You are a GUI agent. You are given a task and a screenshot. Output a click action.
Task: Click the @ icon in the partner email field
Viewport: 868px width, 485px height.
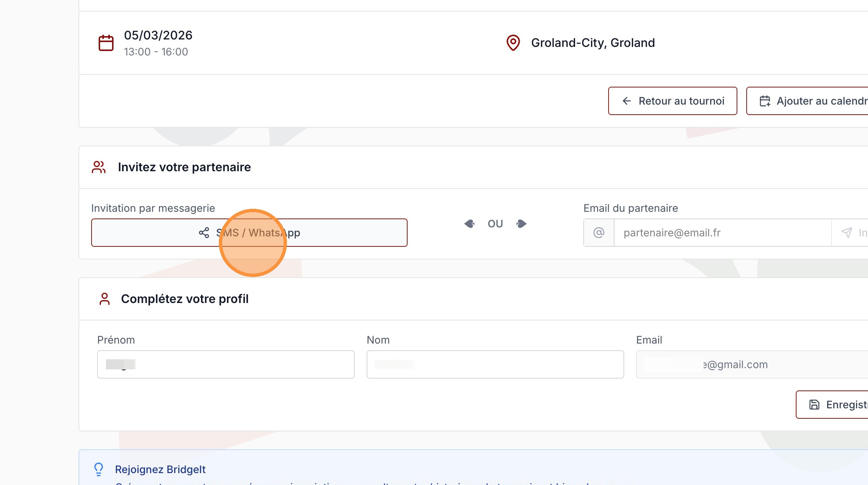599,233
